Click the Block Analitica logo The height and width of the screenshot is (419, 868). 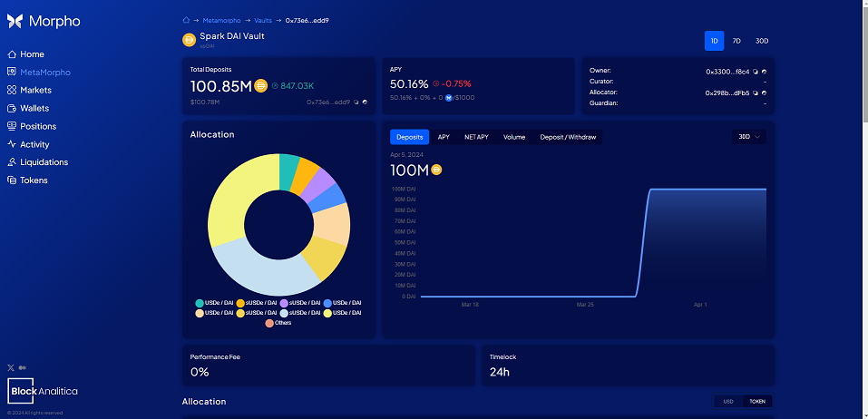click(43, 391)
